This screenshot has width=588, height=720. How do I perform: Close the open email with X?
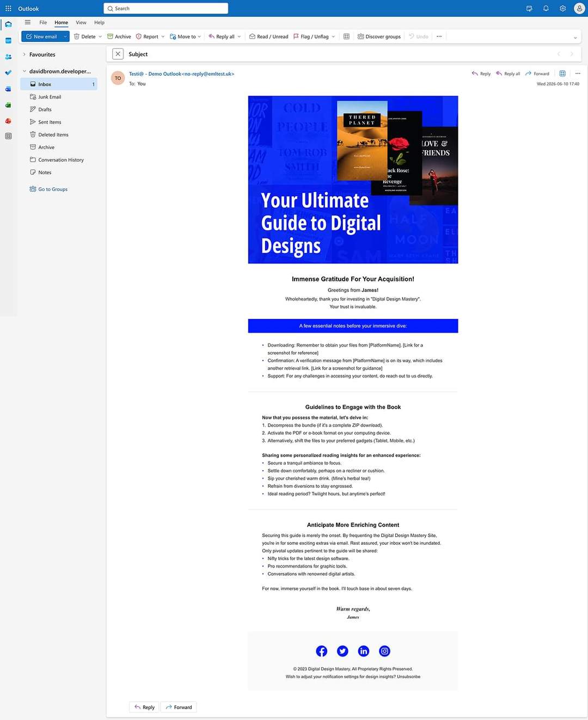point(118,54)
